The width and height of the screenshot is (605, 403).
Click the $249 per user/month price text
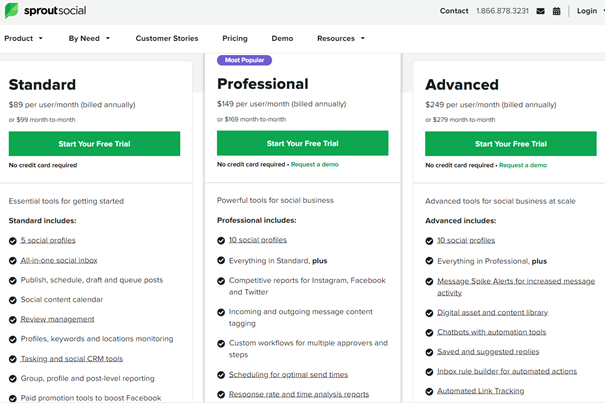tap(490, 105)
